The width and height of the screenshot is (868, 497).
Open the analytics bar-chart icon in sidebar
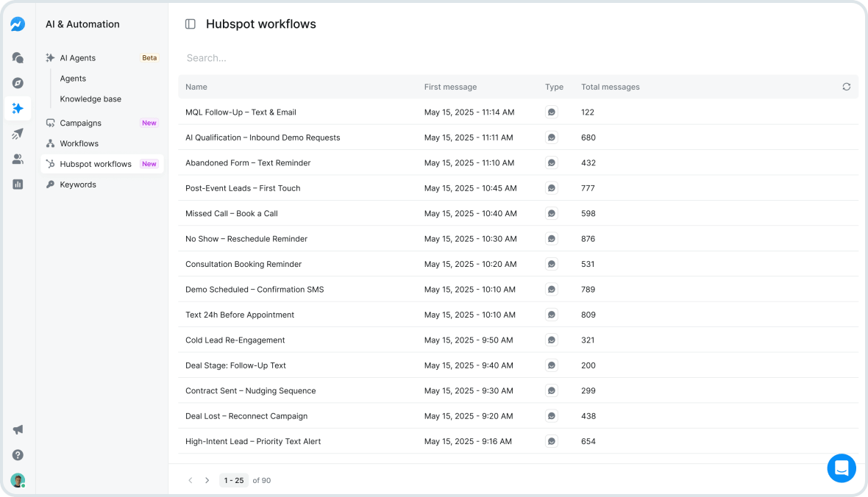click(18, 184)
